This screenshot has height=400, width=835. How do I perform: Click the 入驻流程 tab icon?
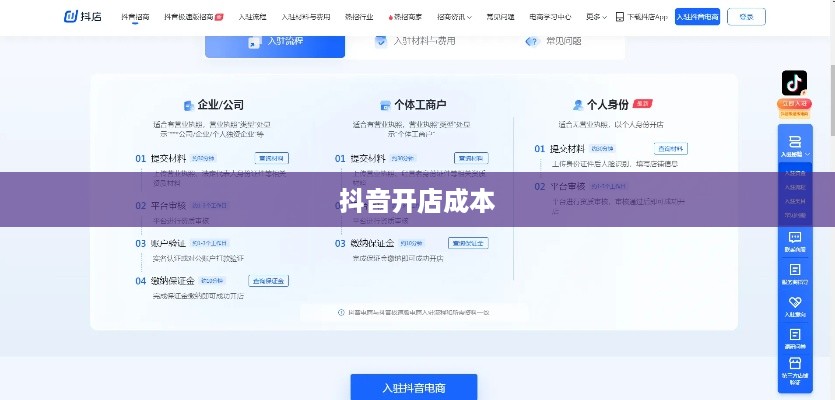254,42
